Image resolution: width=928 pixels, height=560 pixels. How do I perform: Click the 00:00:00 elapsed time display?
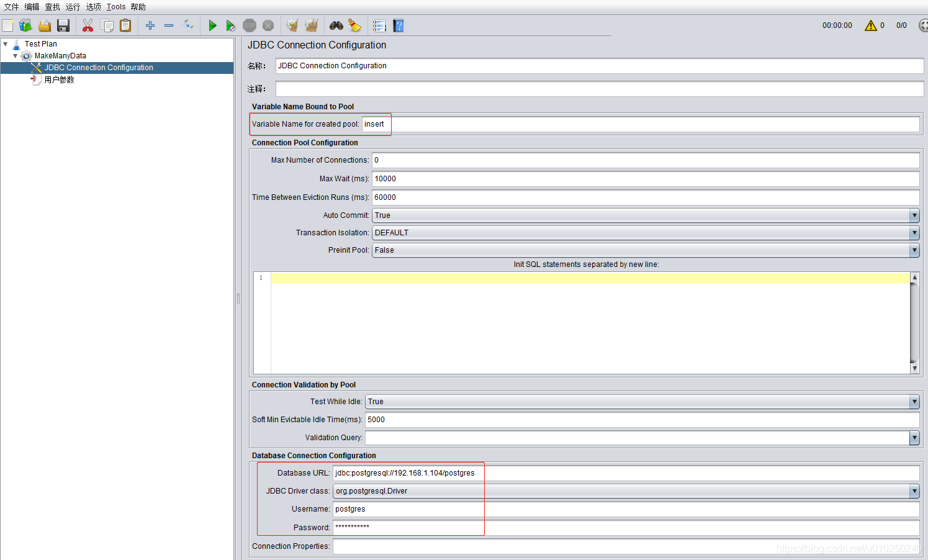coord(837,25)
